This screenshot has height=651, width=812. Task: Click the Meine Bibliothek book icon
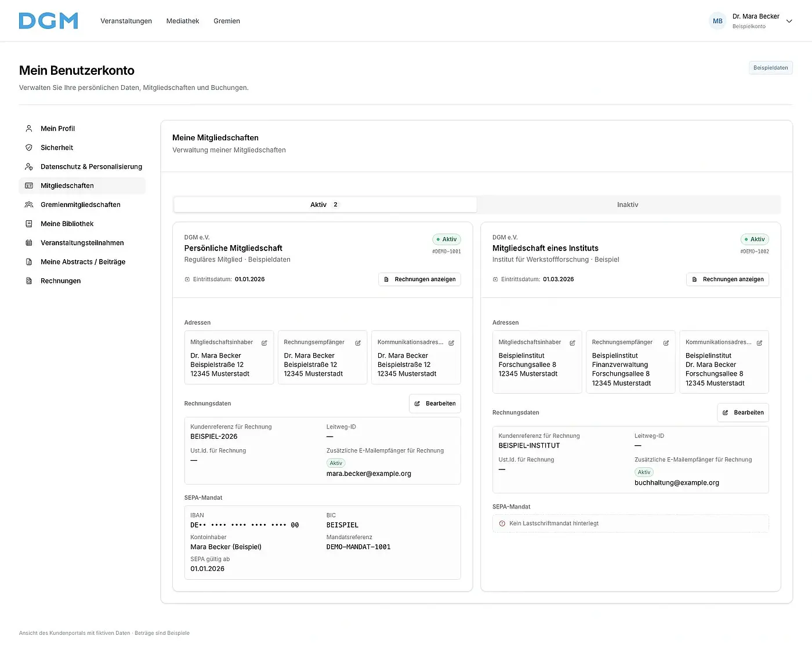(29, 224)
